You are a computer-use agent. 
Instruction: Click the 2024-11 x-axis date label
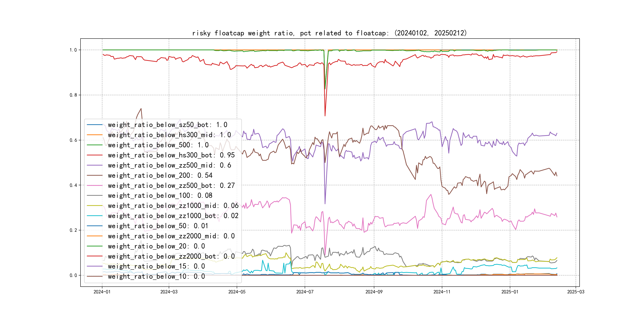click(442, 292)
